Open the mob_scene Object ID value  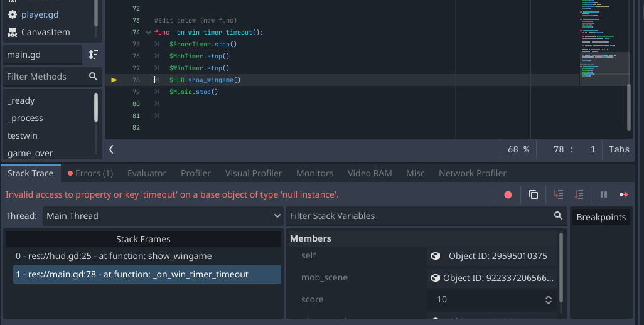(492, 278)
